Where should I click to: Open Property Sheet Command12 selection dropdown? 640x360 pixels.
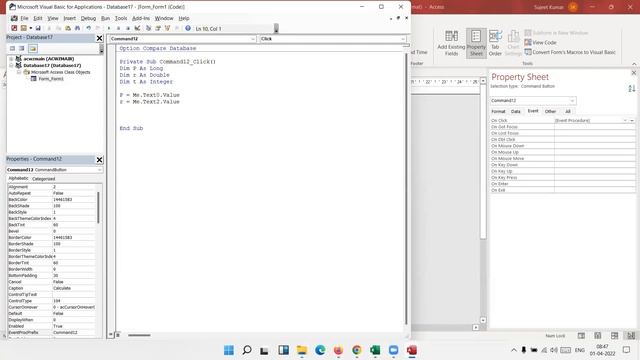572,100
